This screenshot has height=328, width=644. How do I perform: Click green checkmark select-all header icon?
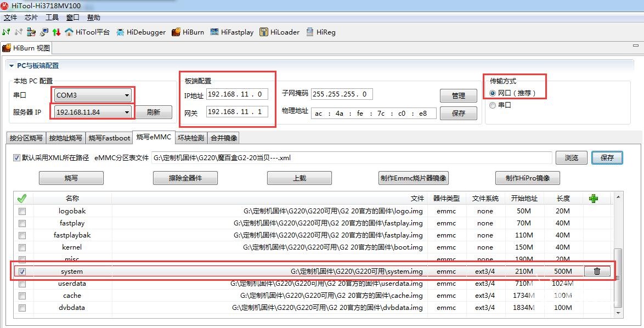point(22,199)
